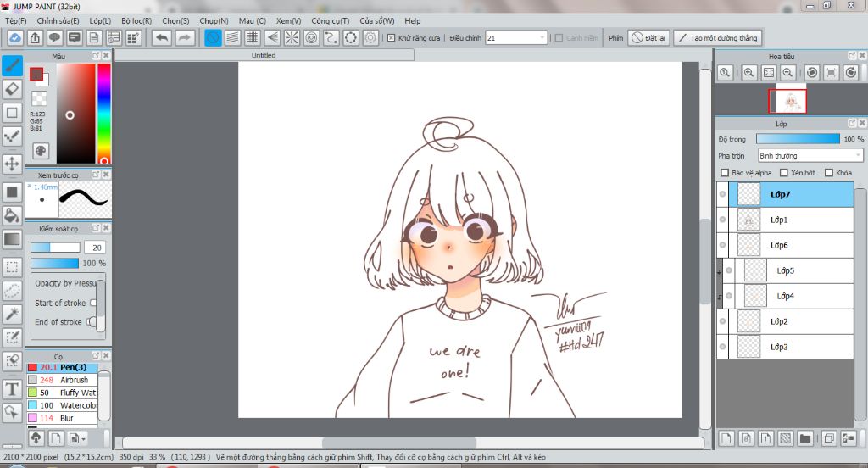
Task: Select the Lasso selection tool
Action: pyautogui.click(x=12, y=290)
